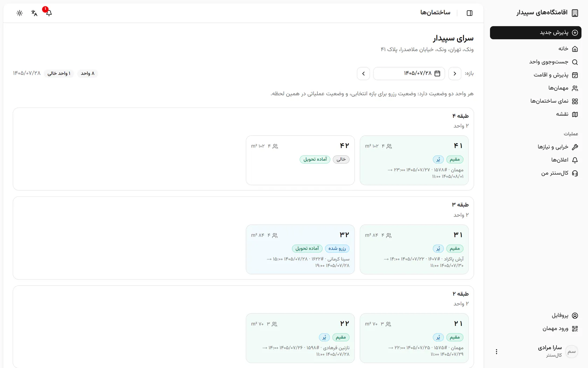The height and width of the screenshot is (368, 588).
Task: Open the date picker field ۱۴۰۵/۰۷/۲۸
Action: [409, 74]
